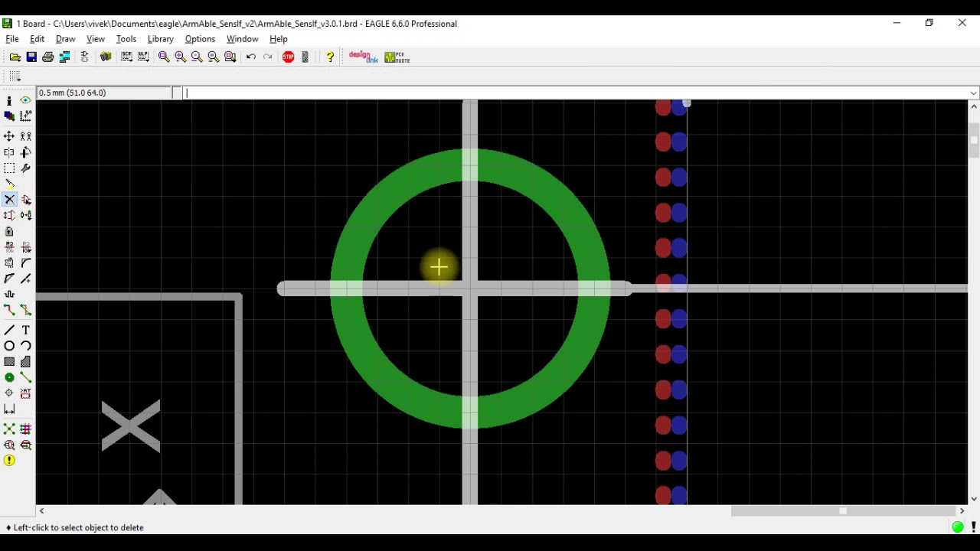980x551 pixels.
Task: Select the Copy tool
Action: (25, 136)
